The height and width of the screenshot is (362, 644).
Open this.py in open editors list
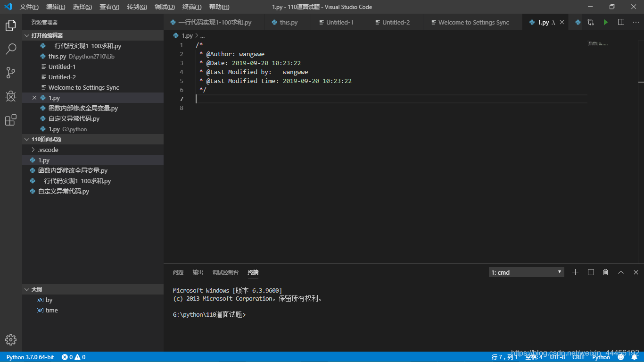click(93, 56)
